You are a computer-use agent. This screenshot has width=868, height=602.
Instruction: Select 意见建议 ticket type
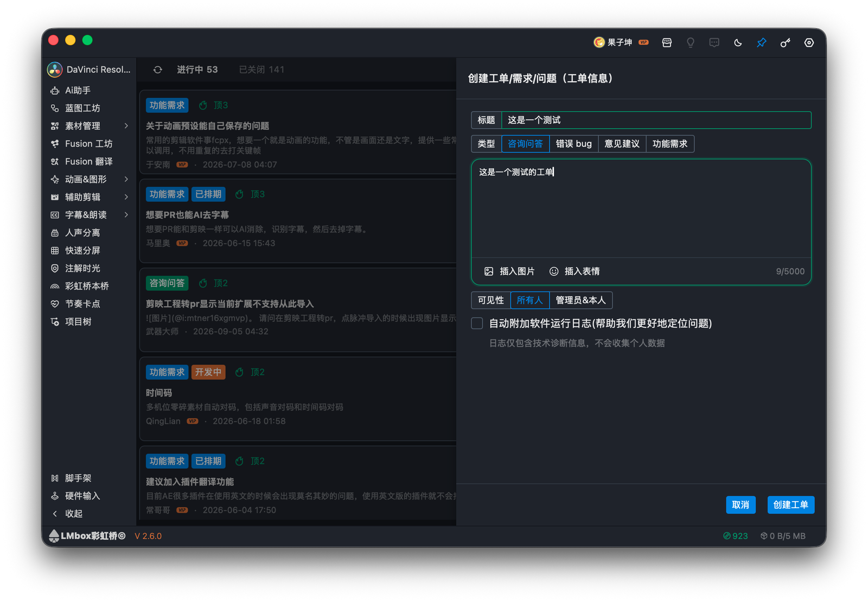click(622, 144)
